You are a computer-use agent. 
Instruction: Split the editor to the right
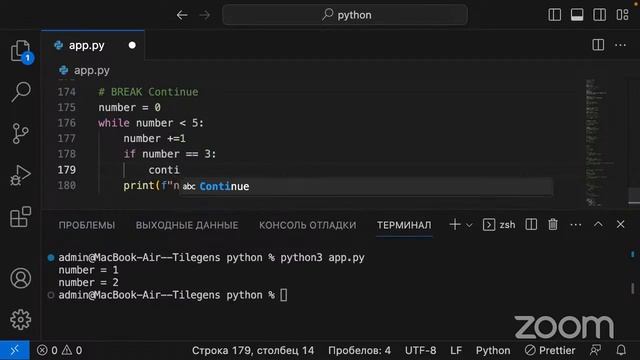click(598, 45)
